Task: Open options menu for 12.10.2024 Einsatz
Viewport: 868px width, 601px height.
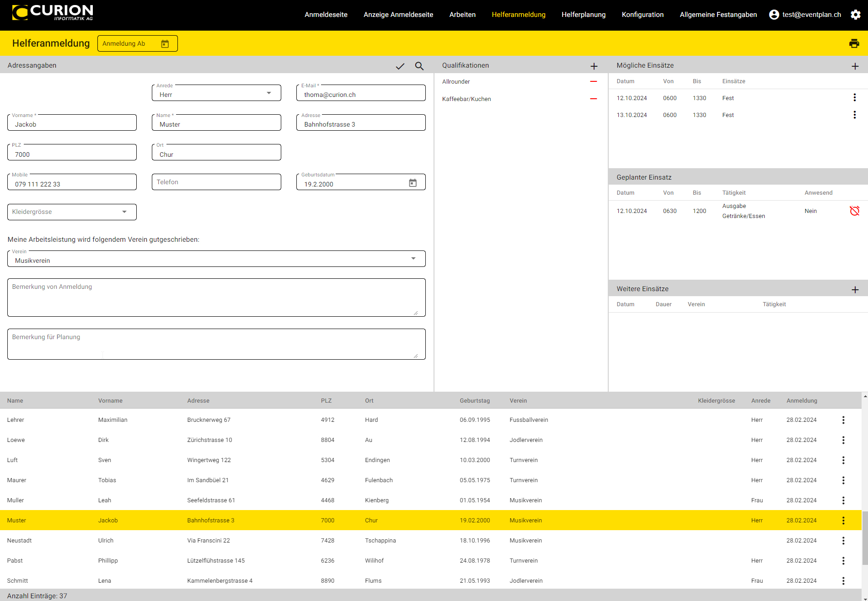Action: pyautogui.click(x=854, y=97)
